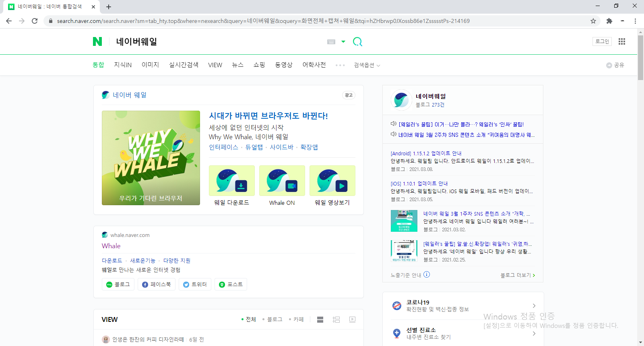Expand the search autocomplete dropdown arrow
The image size is (644, 346).
click(x=343, y=41)
